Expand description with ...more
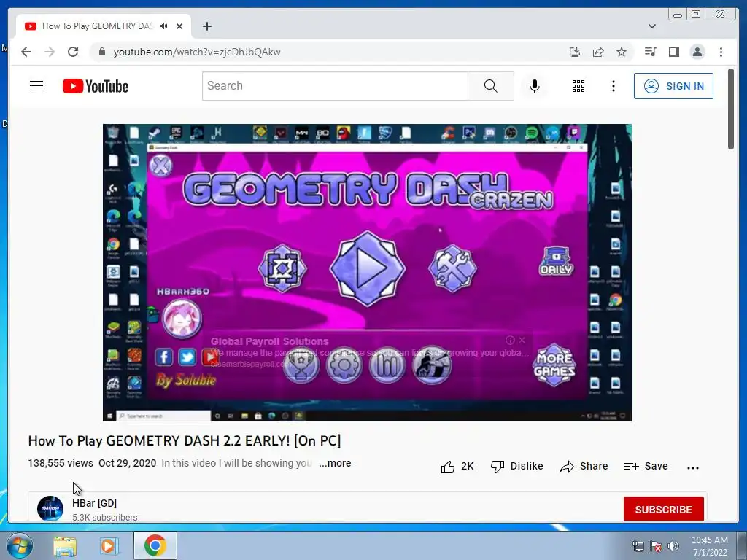Screen dimensions: 747x560 (x=335, y=463)
